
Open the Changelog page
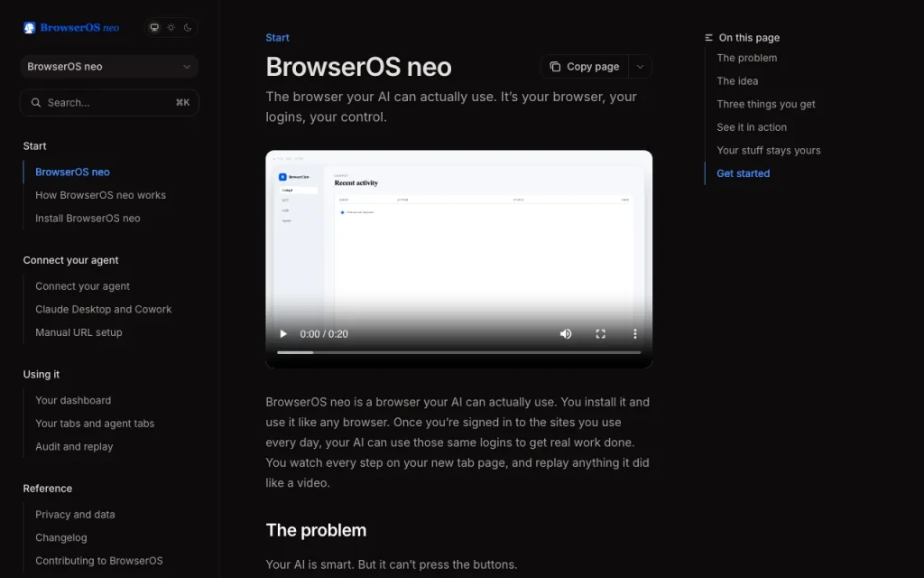(61, 538)
